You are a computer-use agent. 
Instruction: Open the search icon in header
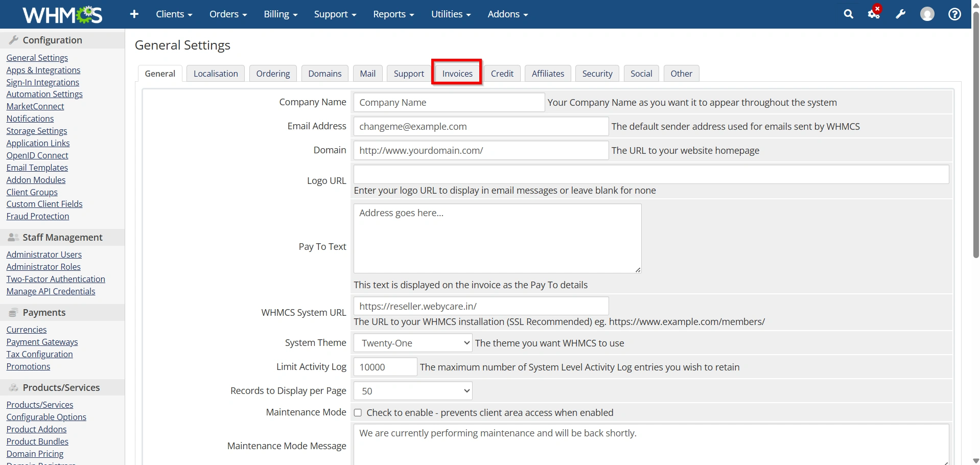[x=849, y=14]
